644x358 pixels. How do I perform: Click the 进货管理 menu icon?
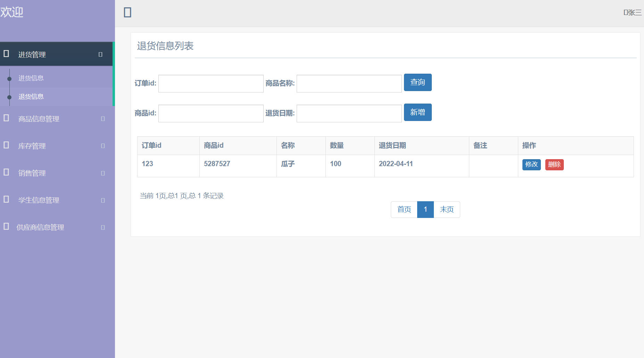[x=5, y=54]
